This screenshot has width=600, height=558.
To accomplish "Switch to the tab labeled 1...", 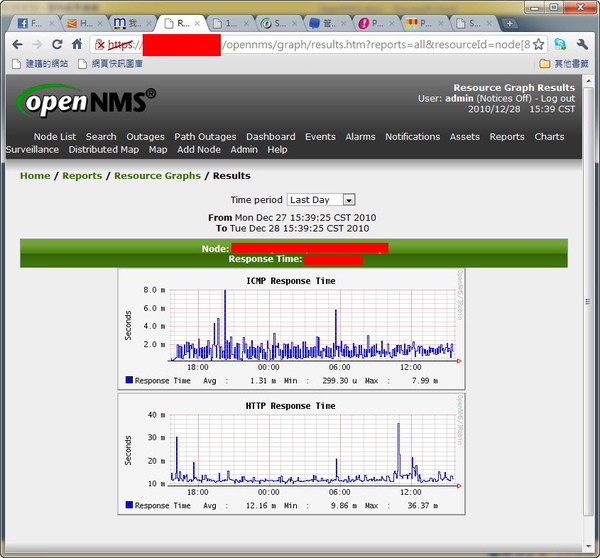I will click(230, 23).
